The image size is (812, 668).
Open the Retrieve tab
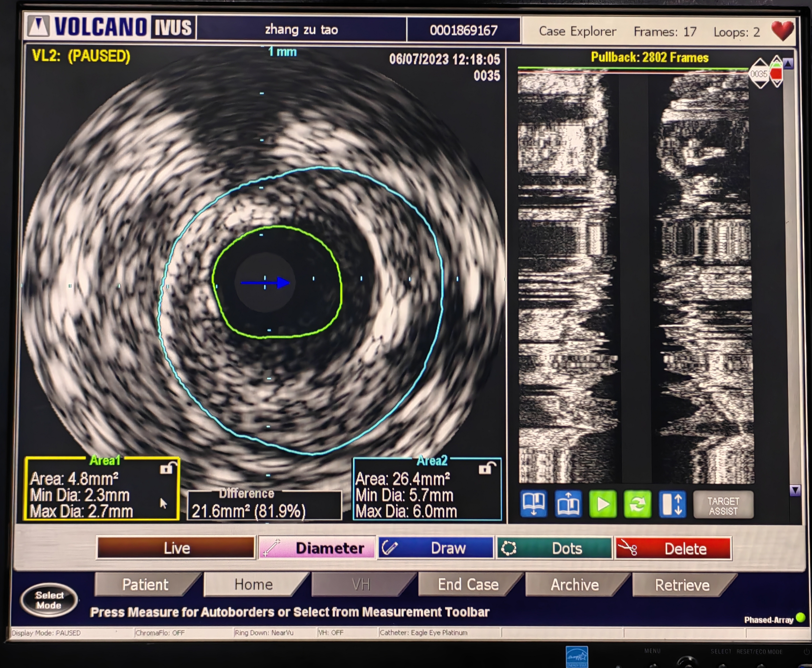click(682, 585)
